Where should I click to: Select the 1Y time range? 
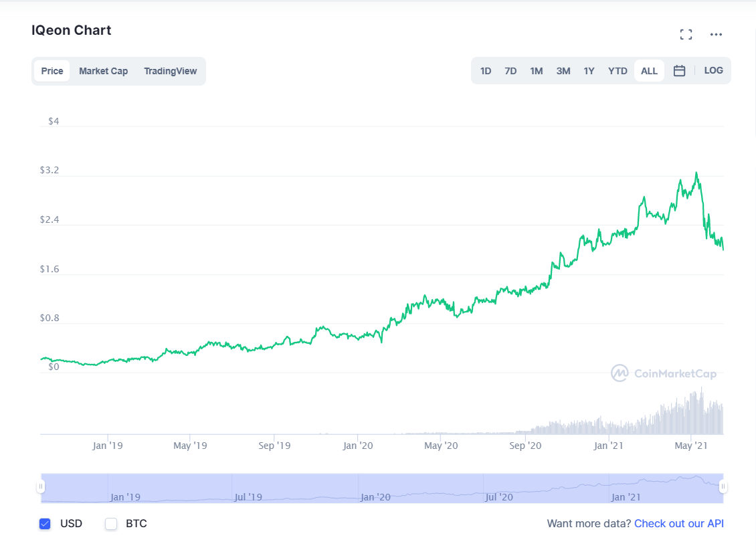click(589, 71)
